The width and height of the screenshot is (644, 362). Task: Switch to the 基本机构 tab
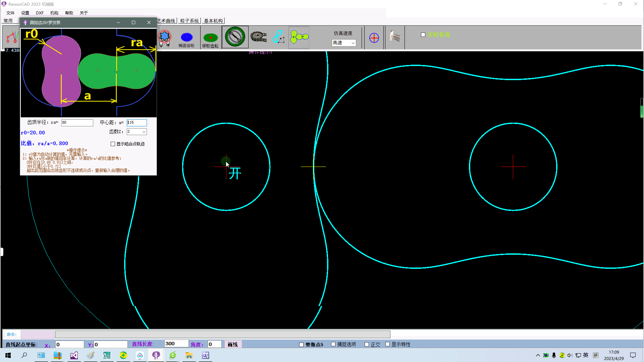click(x=213, y=21)
